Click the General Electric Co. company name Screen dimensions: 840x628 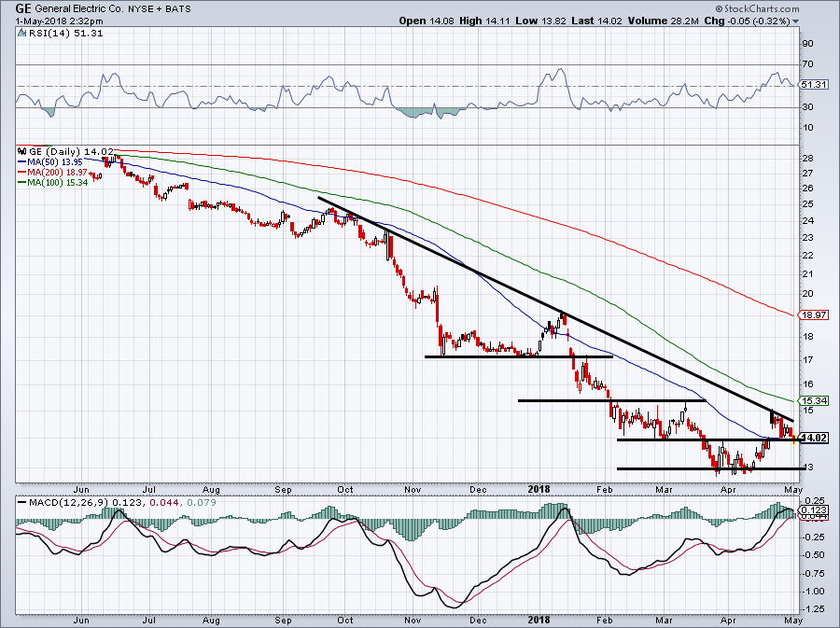pyautogui.click(x=78, y=8)
